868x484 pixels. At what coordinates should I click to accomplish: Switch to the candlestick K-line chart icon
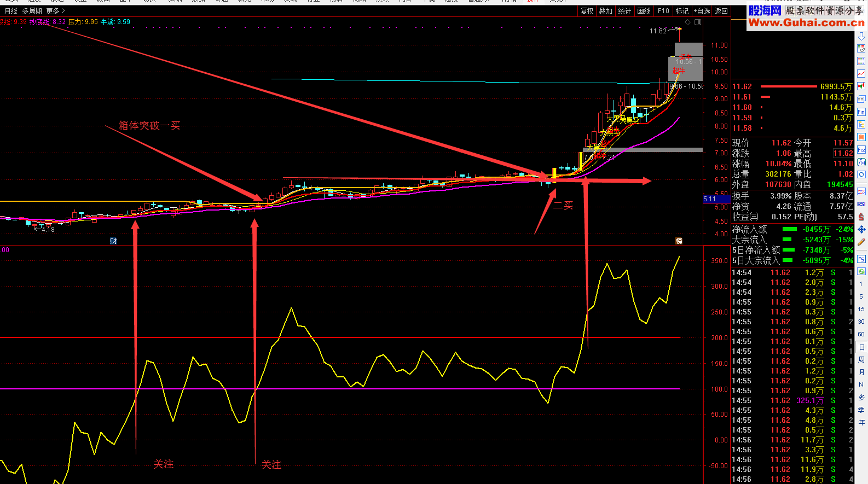point(861,86)
